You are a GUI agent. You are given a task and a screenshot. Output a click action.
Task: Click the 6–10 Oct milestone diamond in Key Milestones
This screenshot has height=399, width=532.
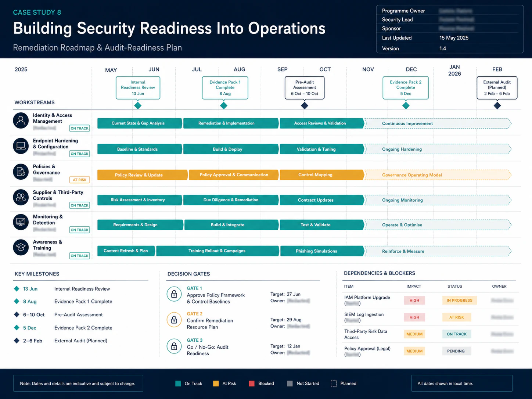click(x=17, y=314)
